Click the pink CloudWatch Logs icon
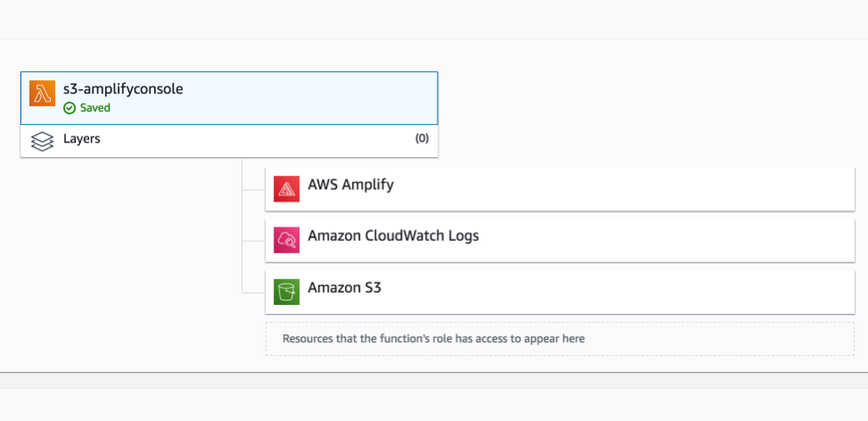868x421 pixels. [287, 240]
